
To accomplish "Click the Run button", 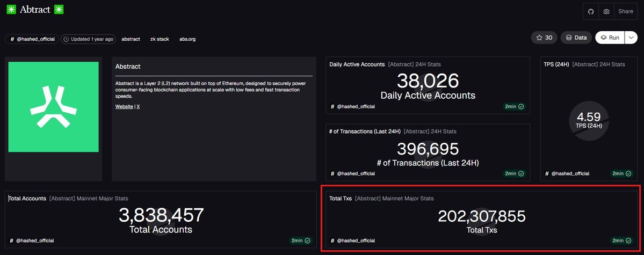I will (610, 38).
